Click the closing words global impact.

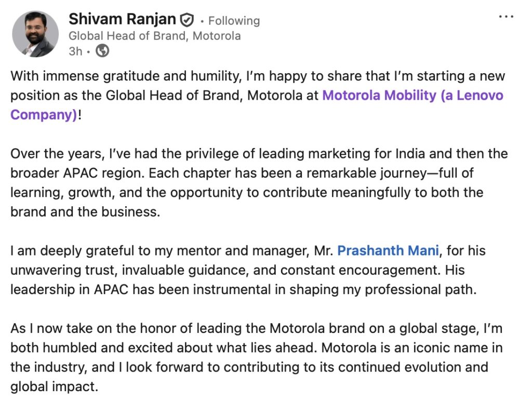54,387
